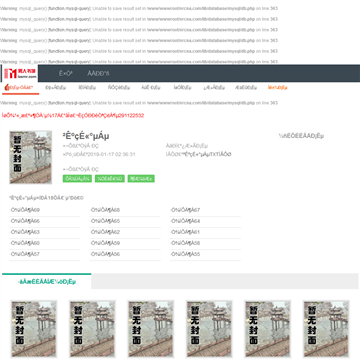Open the second item in the dark navigation bar
The image size is (360, 360).
[x=98, y=74]
